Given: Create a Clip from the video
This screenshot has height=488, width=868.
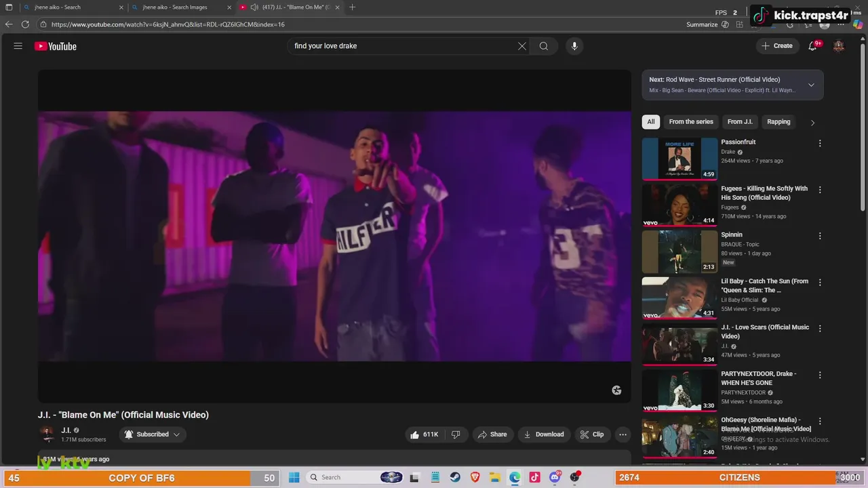Looking at the screenshot, I should tap(591, 434).
